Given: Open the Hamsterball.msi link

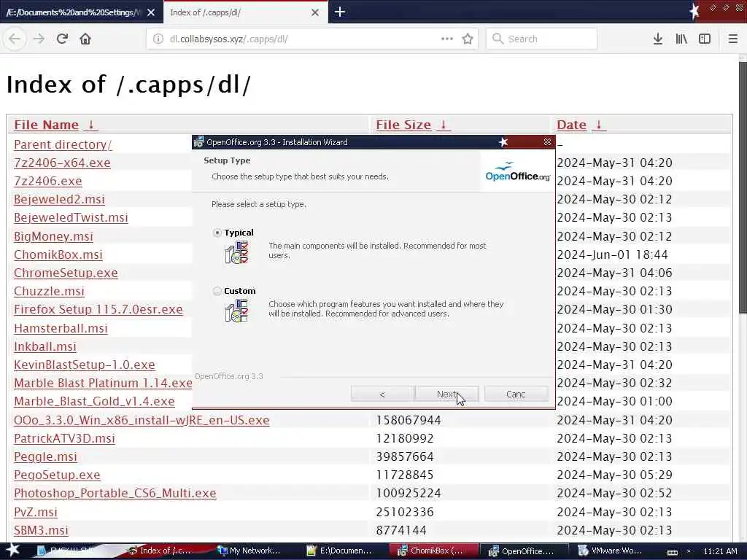Looking at the screenshot, I should click(61, 328).
